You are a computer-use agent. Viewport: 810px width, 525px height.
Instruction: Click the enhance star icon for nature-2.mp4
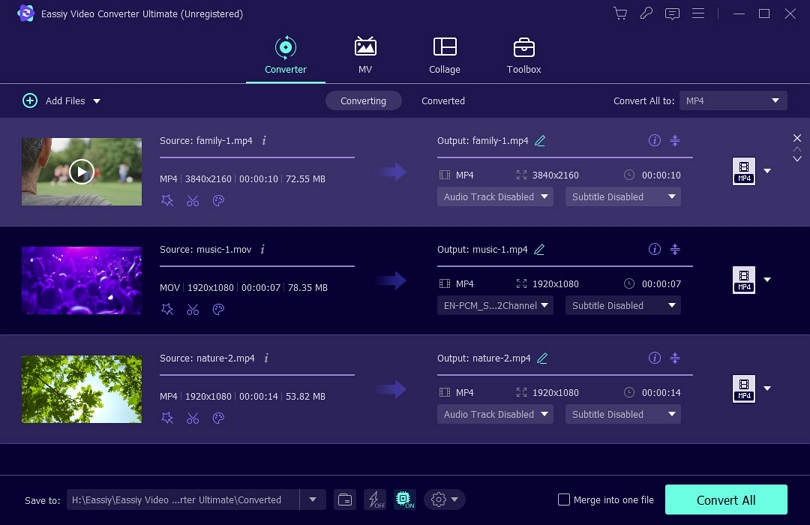click(x=167, y=418)
